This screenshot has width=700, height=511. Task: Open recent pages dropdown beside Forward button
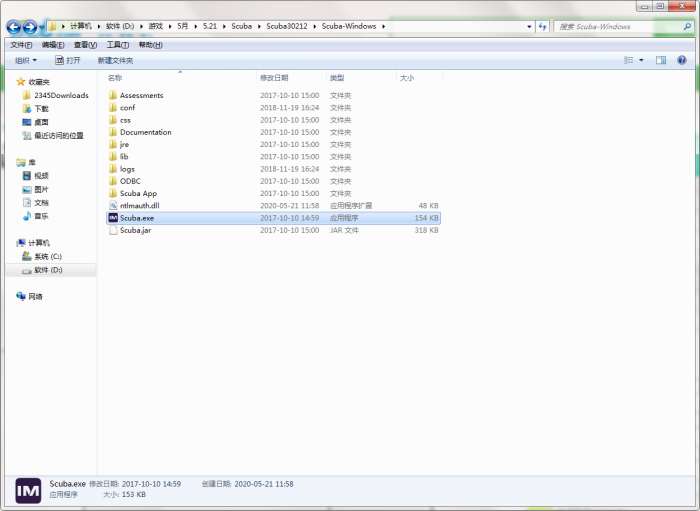tap(42, 28)
